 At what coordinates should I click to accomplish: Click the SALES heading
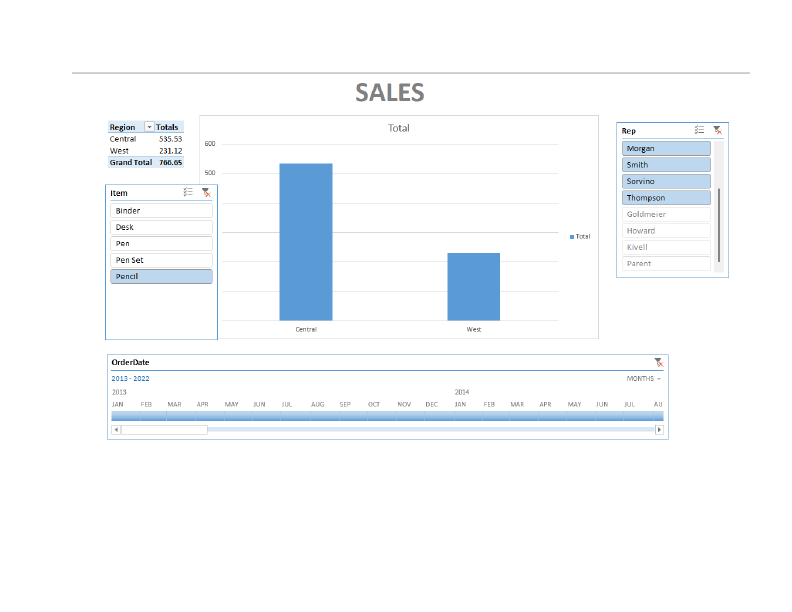click(x=389, y=92)
